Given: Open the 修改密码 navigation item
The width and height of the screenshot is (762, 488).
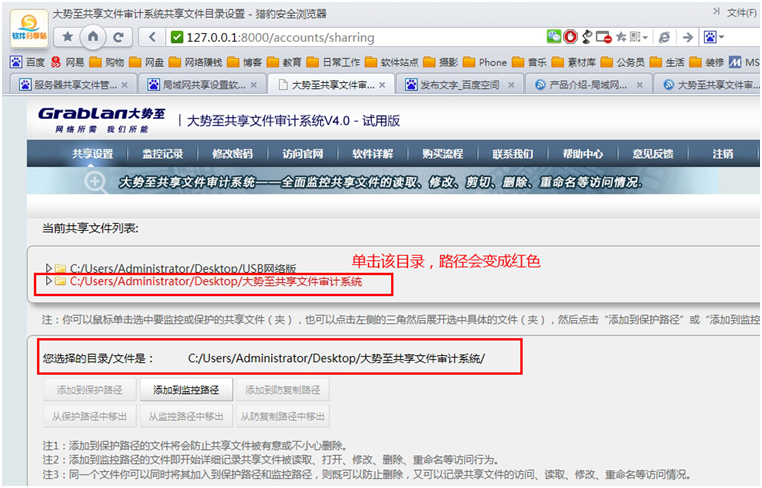Looking at the screenshot, I should click(x=232, y=154).
